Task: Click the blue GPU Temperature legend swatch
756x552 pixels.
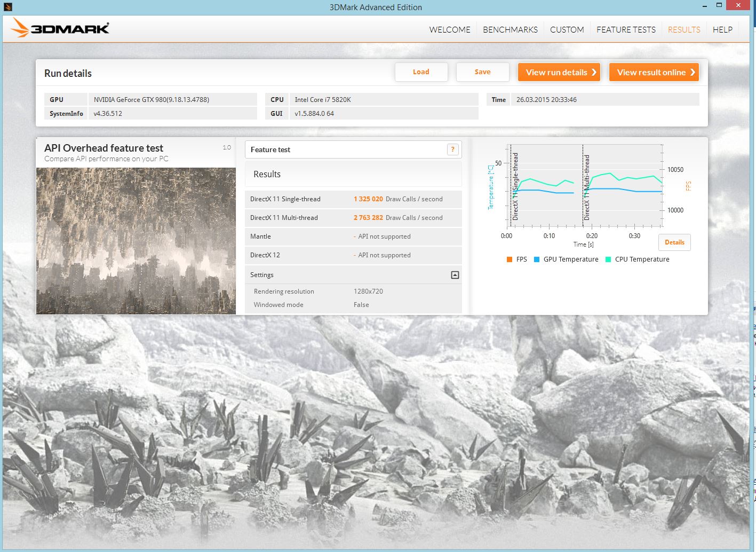Action: pyautogui.click(x=537, y=259)
